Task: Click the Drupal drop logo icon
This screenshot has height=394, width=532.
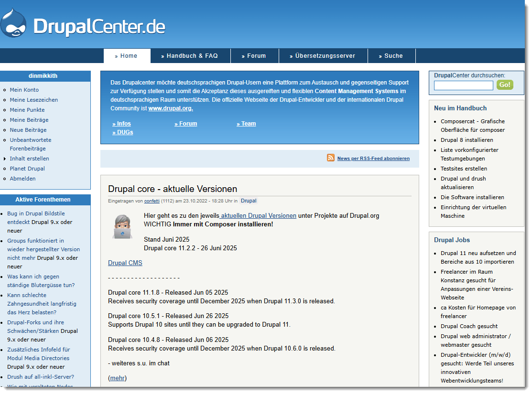Action: point(13,23)
